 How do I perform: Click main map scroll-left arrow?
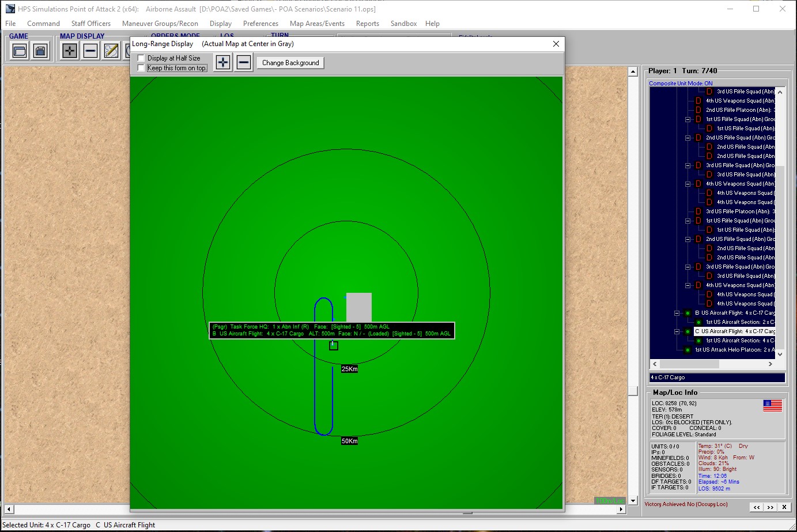(x=8, y=510)
